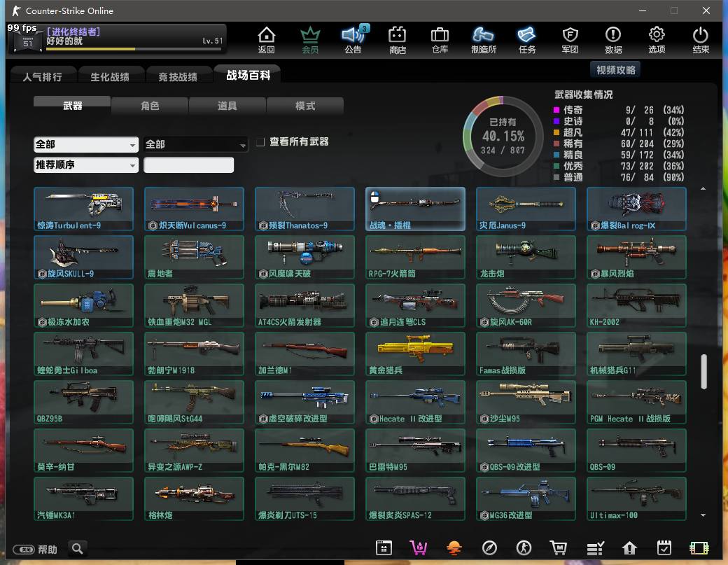Viewport: 728px width, 565px height.
Task: Open the 选项 options gear button
Action: tap(657, 39)
